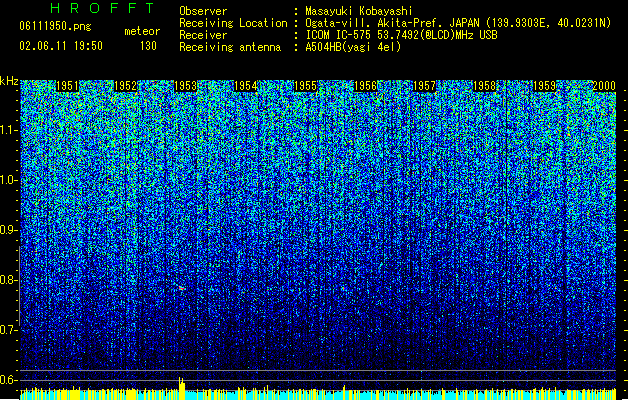
Task: Select the ICOM IC-575 53.7492 MHz receiver text
Action: (401, 35)
